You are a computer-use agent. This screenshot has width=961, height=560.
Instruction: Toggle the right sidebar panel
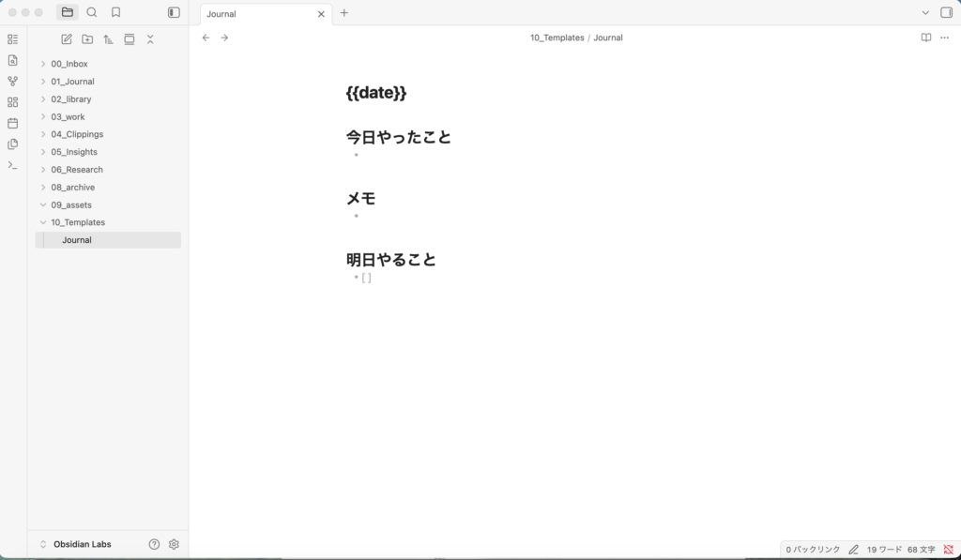point(946,12)
